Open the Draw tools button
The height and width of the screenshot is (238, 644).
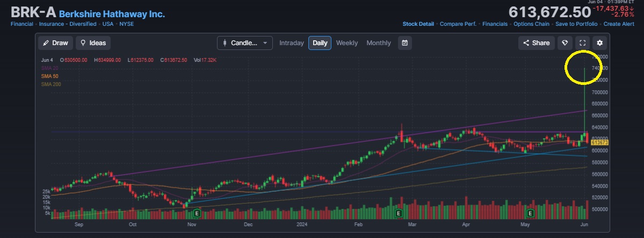coord(55,43)
